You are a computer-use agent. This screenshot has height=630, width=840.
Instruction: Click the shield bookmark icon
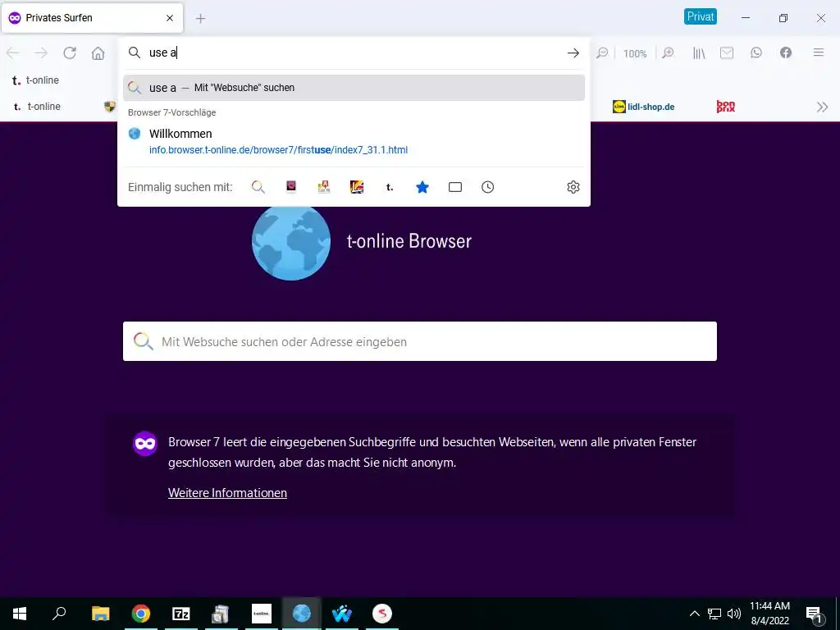click(110, 107)
